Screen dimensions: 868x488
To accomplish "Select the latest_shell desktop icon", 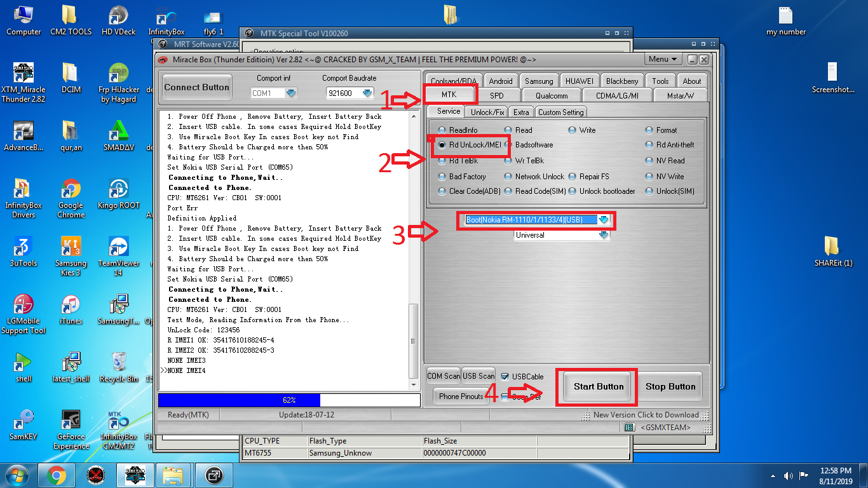I will [71, 368].
